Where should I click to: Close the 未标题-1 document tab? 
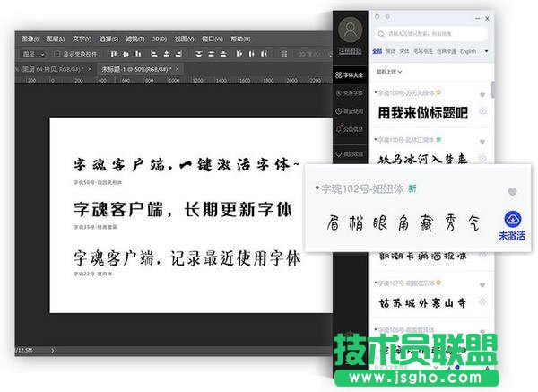tap(177, 69)
